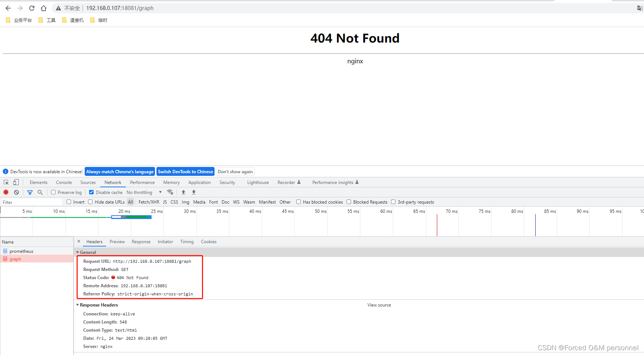Open the Security panel
The height and width of the screenshot is (355, 644).
tap(227, 182)
